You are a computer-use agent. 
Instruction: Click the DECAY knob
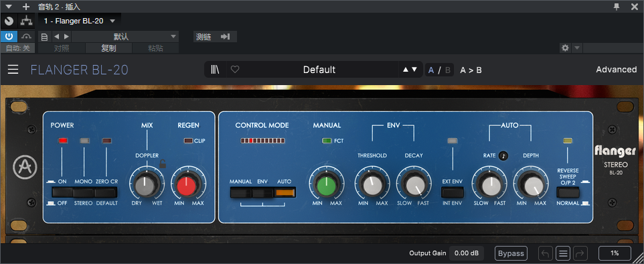(x=414, y=185)
